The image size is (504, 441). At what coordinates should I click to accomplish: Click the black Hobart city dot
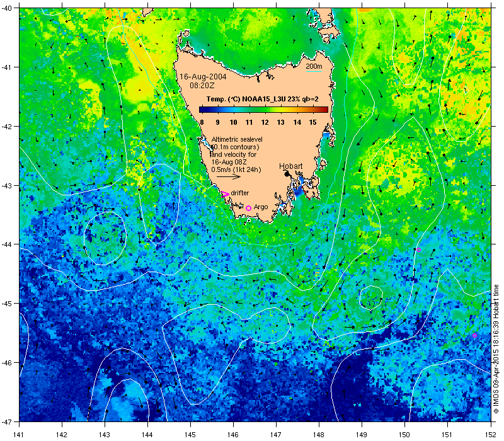coord(287,174)
